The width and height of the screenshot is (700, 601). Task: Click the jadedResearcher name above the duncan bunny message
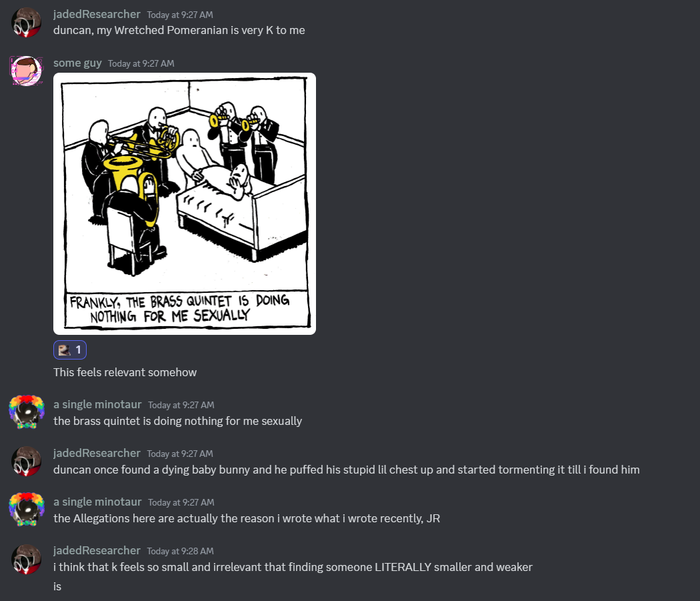(x=97, y=453)
